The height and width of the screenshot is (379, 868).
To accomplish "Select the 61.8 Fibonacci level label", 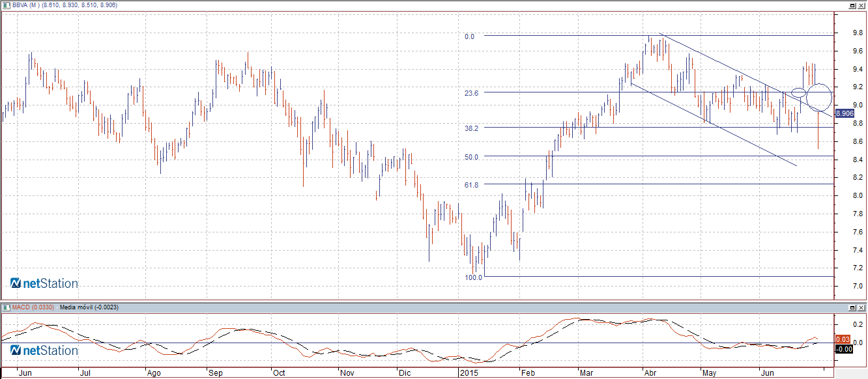I will click(x=471, y=185).
